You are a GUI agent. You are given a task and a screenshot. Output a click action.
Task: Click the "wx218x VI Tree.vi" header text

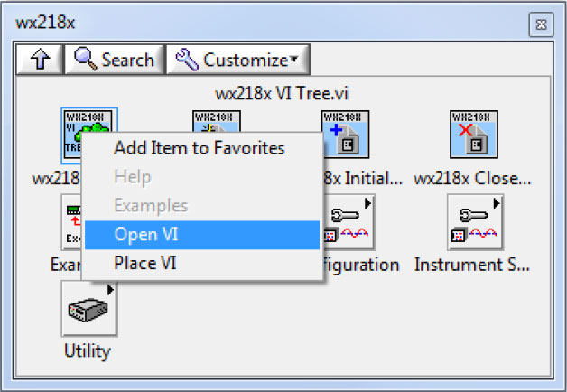(280, 93)
